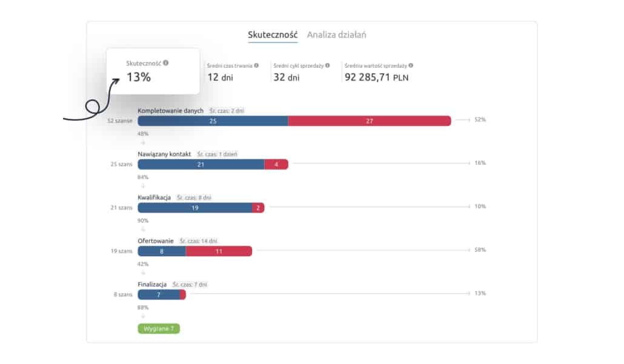624x364 pixels.
Task: Click the Kwalifikacja stage label
Action: coord(154,197)
